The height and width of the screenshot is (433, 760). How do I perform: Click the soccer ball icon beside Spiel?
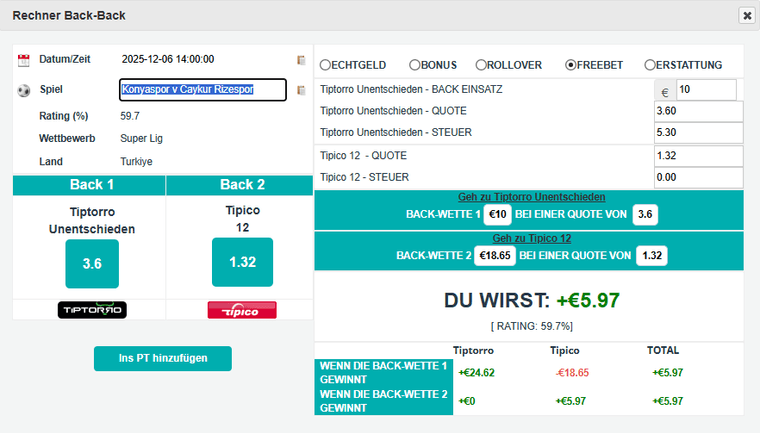[x=24, y=90]
